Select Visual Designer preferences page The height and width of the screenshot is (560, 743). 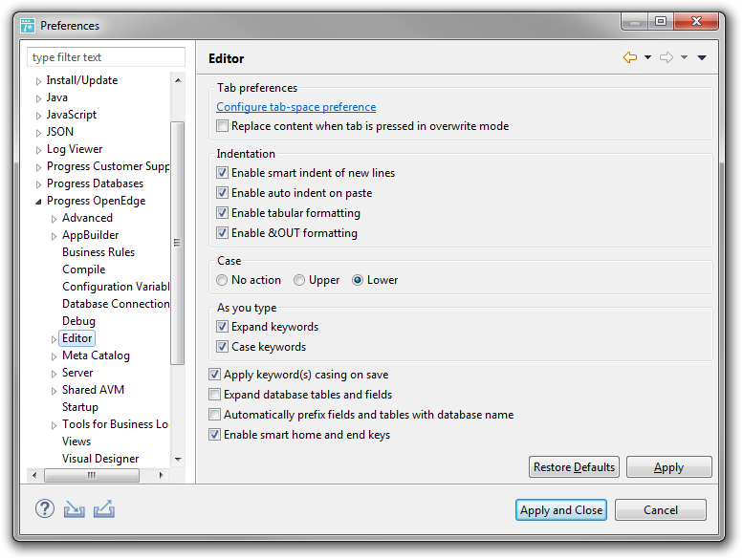[100, 458]
